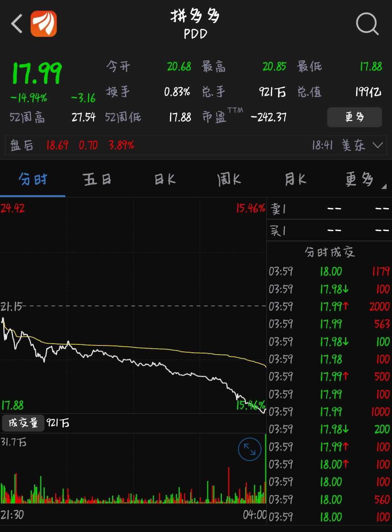Tap the 美东 time zone label
The height and width of the screenshot is (532, 392).
point(353,146)
